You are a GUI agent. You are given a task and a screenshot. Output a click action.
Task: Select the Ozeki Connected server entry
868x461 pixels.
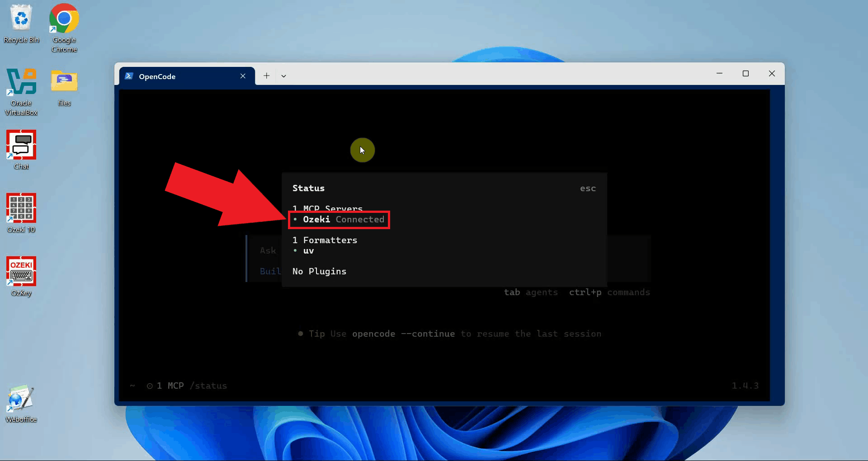pyautogui.click(x=339, y=220)
